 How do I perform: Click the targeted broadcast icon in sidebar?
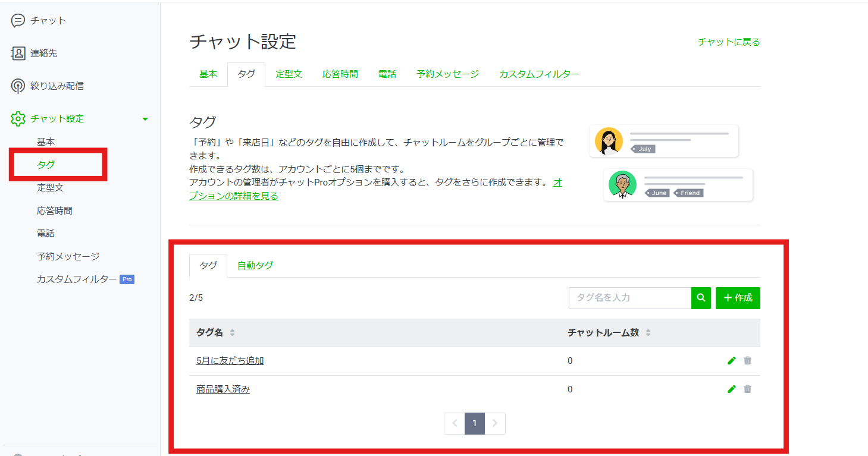click(18, 86)
